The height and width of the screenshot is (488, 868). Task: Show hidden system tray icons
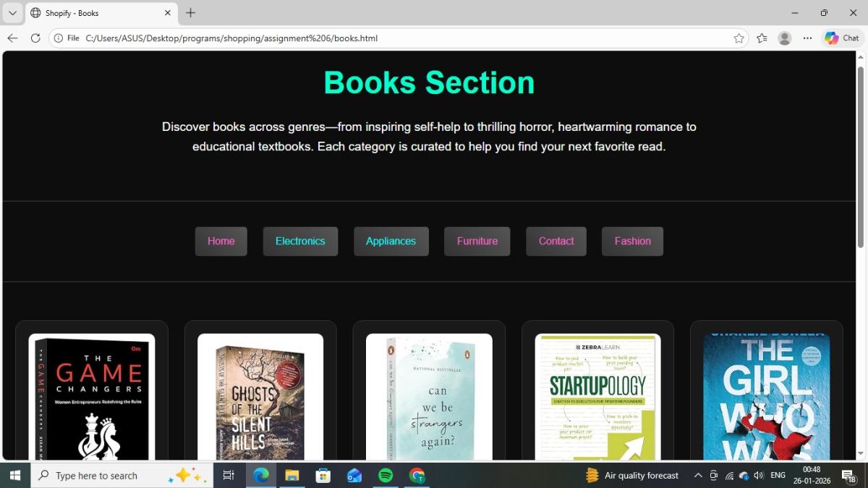(x=697, y=475)
